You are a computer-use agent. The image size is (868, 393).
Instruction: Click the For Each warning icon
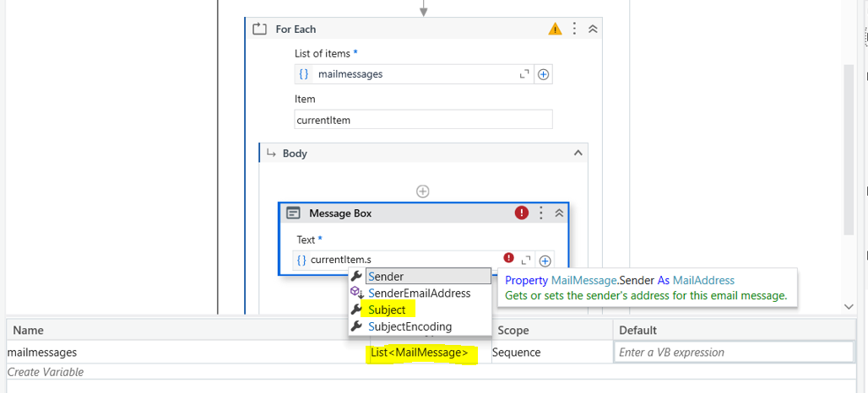click(x=555, y=29)
